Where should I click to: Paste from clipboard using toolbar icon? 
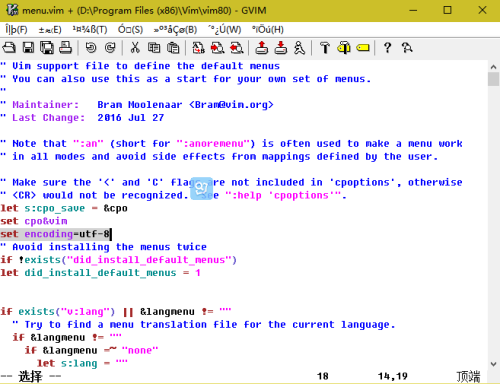point(173,48)
